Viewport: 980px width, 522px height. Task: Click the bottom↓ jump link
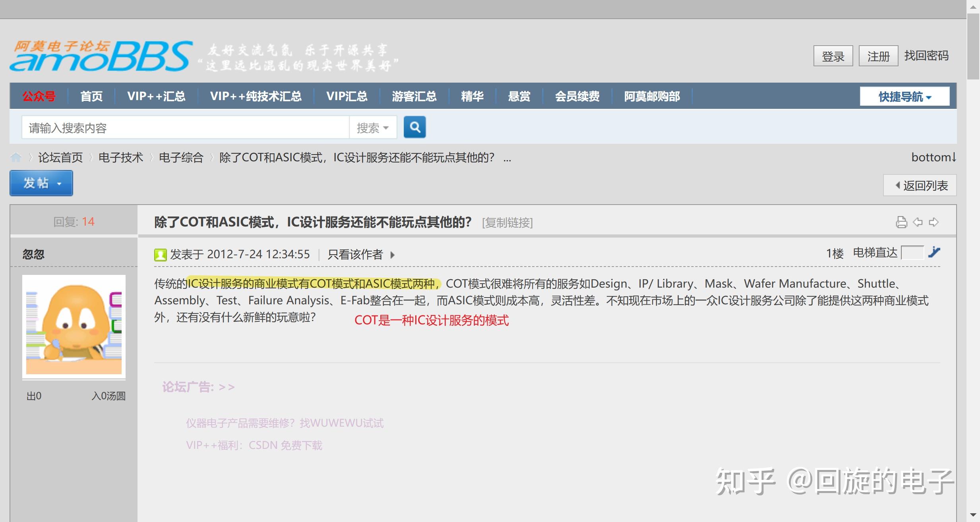click(933, 157)
